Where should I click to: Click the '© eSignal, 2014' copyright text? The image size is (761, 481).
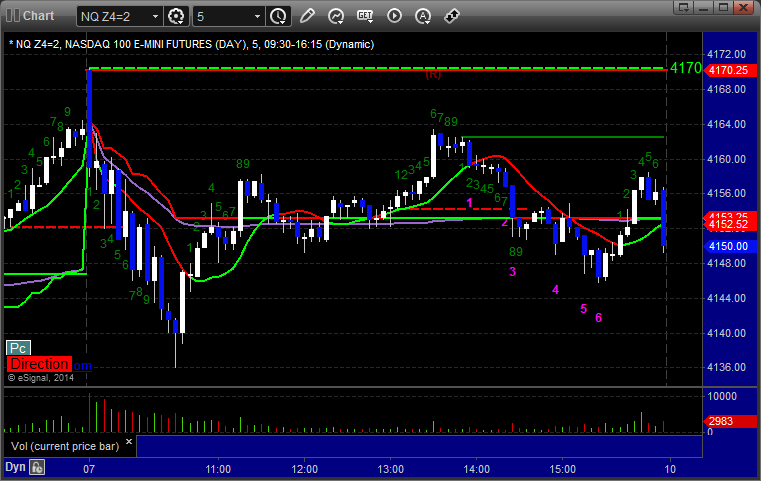pyautogui.click(x=41, y=378)
